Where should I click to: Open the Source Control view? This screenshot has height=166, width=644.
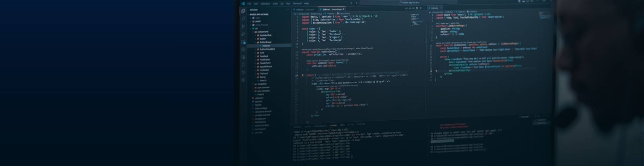point(243,26)
